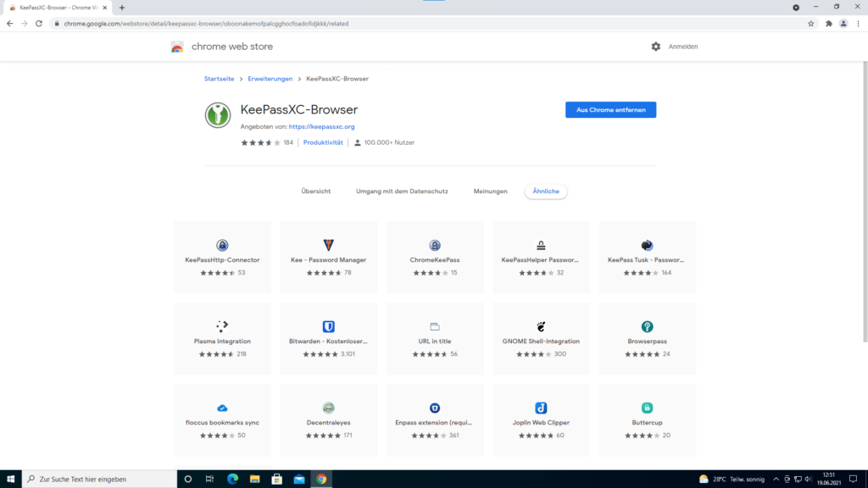Screen dimensions: 868x488
Task: Open the weather widget in the taskbar
Action: tap(732, 480)
